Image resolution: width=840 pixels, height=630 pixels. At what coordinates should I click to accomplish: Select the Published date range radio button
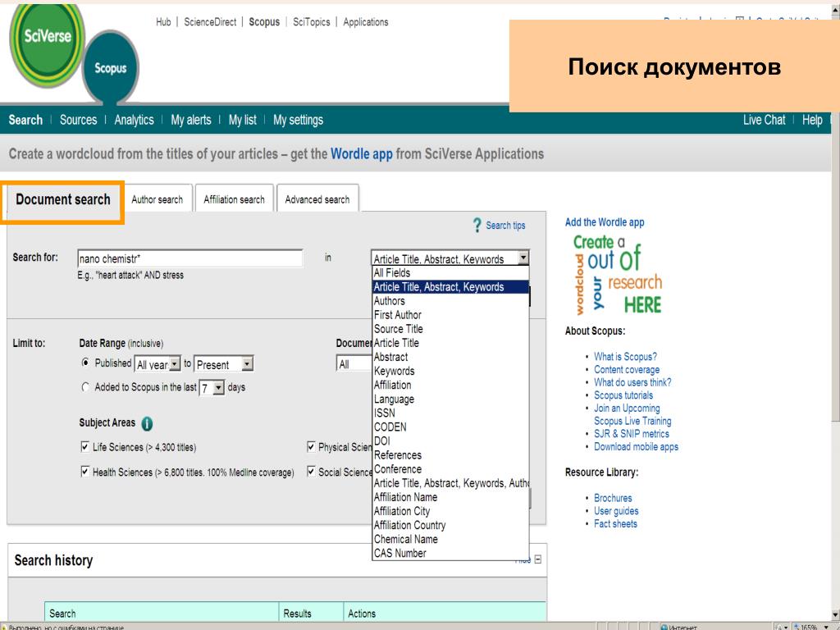(x=85, y=363)
